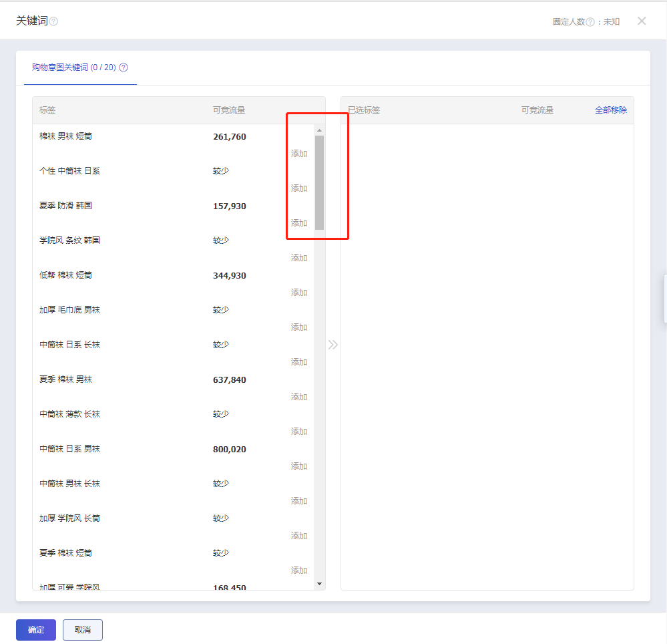
Task: Click traffic value 261,760
Action: (229, 137)
